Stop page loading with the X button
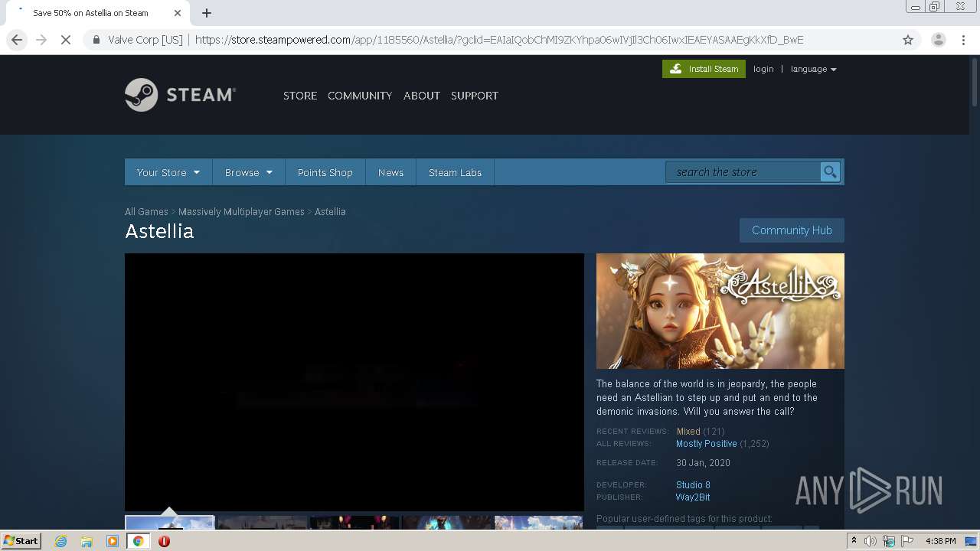This screenshot has height=551, width=980. click(66, 40)
